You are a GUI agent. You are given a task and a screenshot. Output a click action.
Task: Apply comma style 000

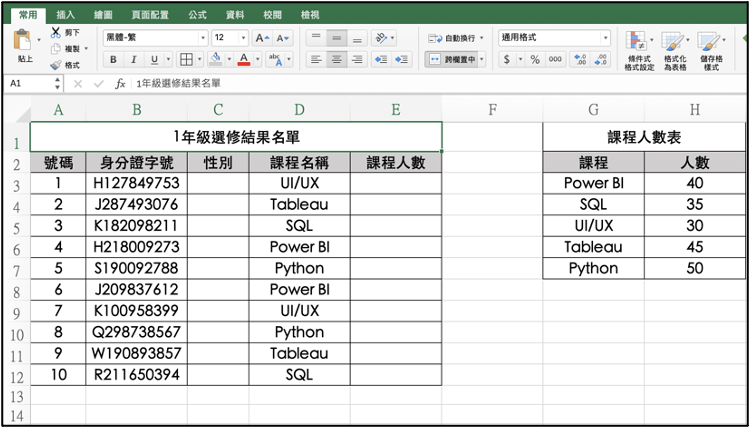point(555,60)
